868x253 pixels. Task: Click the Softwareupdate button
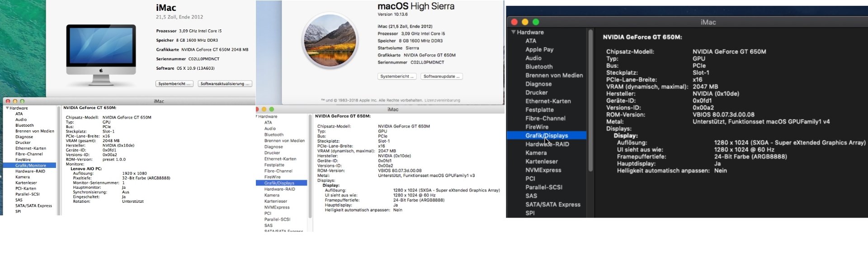(441, 76)
